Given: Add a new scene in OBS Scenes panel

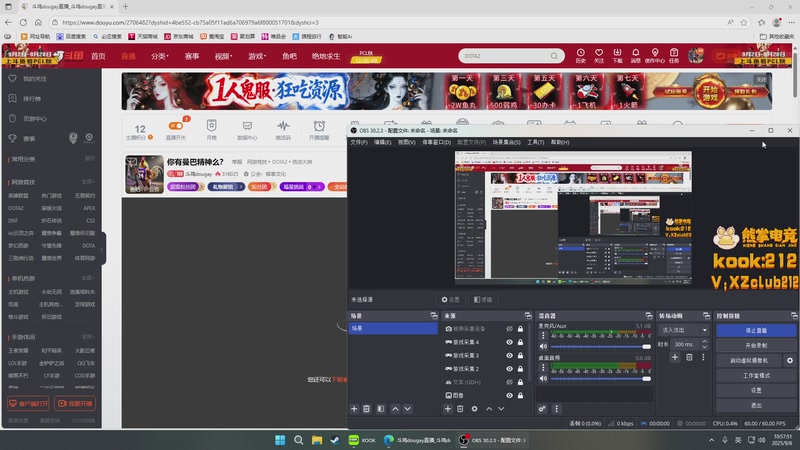Looking at the screenshot, I should 354,409.
